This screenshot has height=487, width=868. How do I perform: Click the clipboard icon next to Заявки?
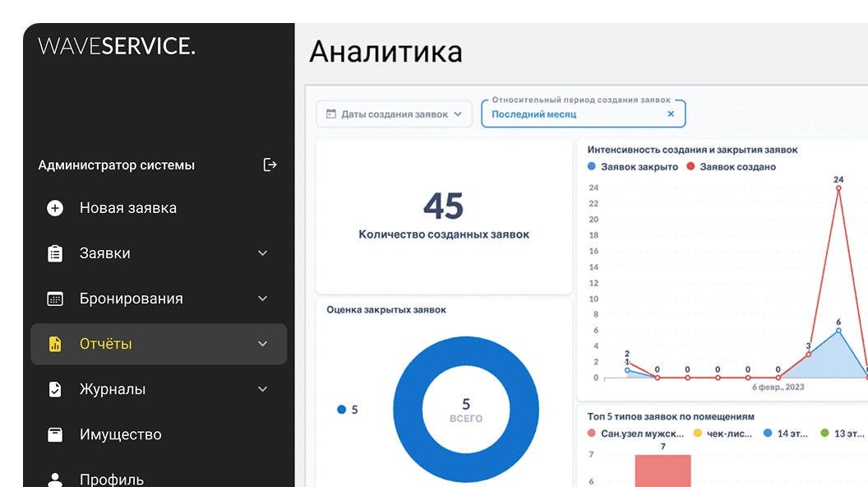[x=53, y=253]
